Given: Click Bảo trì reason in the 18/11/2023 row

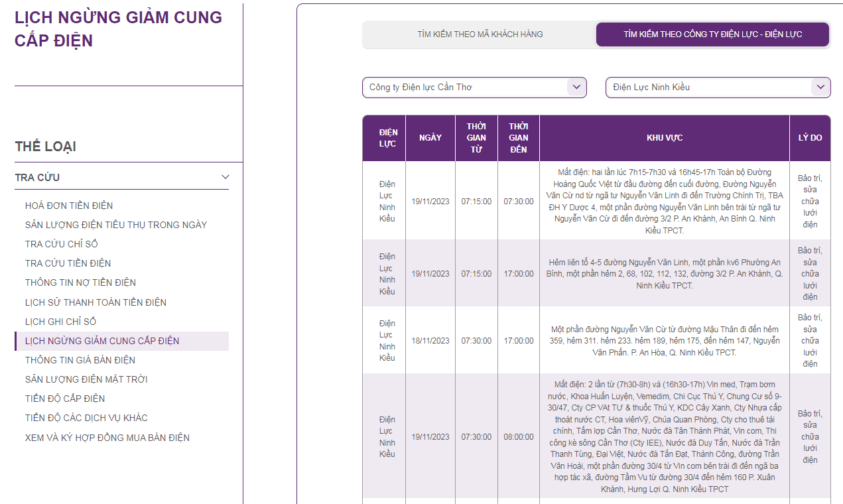Looking at the screenshot, I should point(810,341).
